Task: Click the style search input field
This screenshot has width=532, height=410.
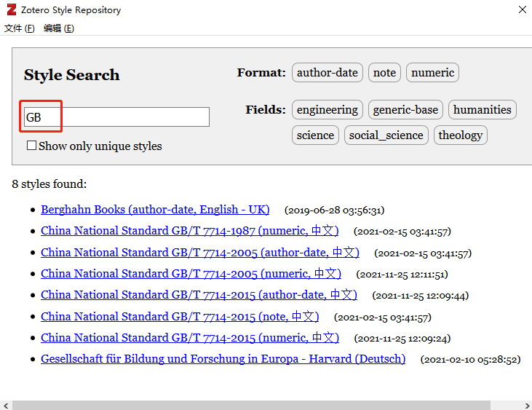Action: click(x=116, y=117)
